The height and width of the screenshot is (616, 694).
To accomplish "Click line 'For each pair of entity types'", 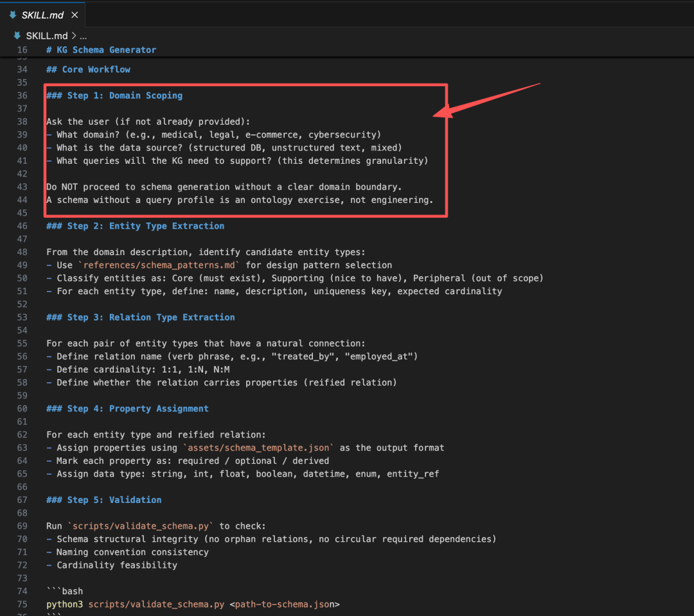I will [x=206, y=344].
